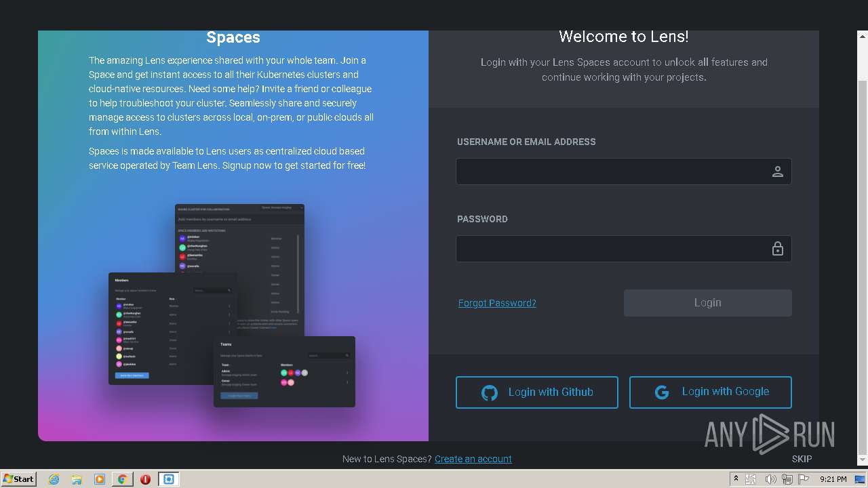The width and height of the screenshot is (868, 488).
Task: Open Google Chrome from the taskbar
Action: click(x=123, y=479)
